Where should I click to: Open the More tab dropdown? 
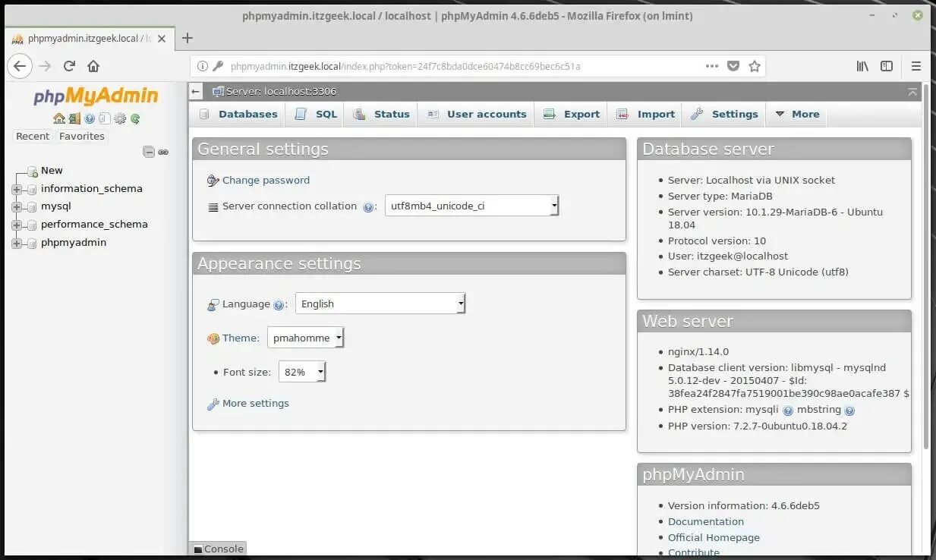[796, 114]
